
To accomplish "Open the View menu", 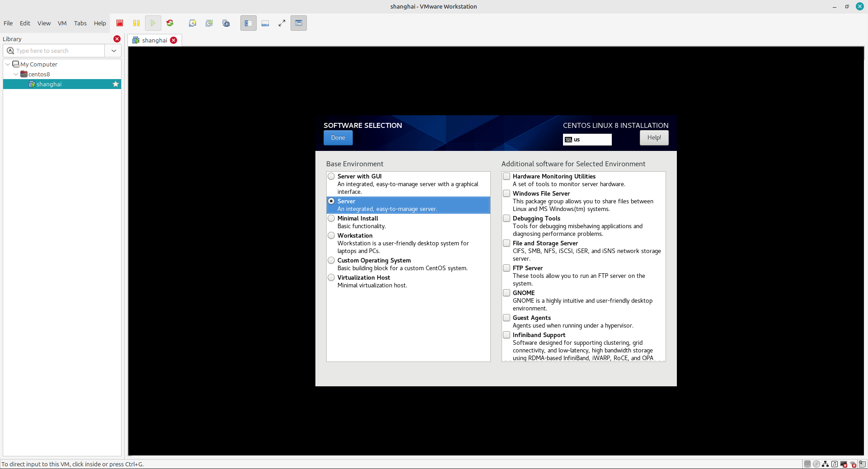I will 44,23.
